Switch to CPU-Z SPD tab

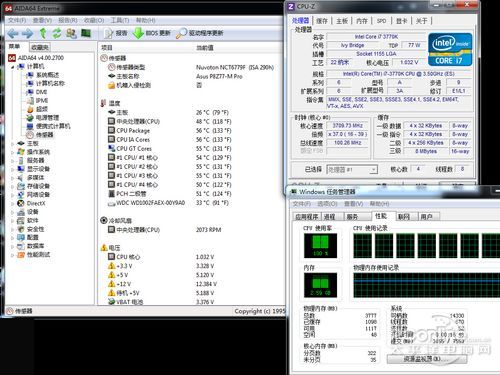click(x=382, y=21)
